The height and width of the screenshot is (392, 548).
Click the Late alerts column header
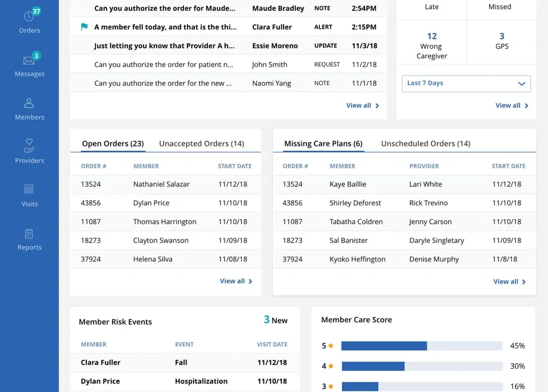point(432,7)
